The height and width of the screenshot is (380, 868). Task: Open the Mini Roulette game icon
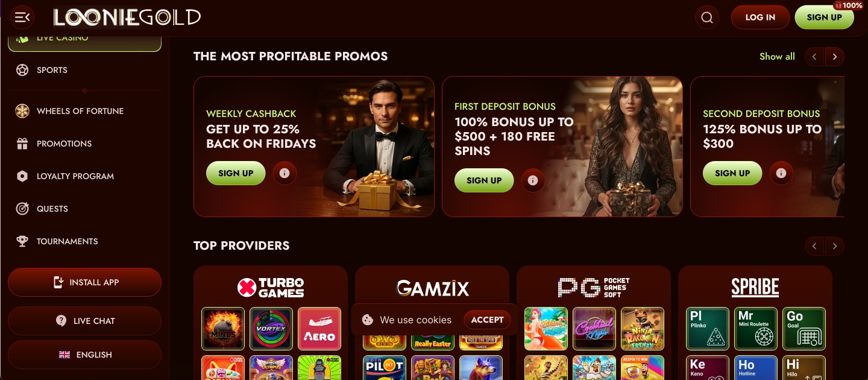tap(756, 329)
